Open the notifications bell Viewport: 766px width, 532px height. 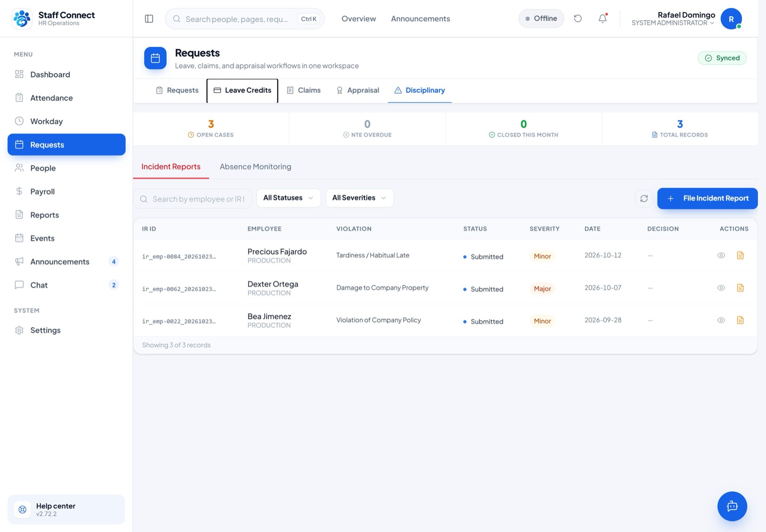pos(603,19)
